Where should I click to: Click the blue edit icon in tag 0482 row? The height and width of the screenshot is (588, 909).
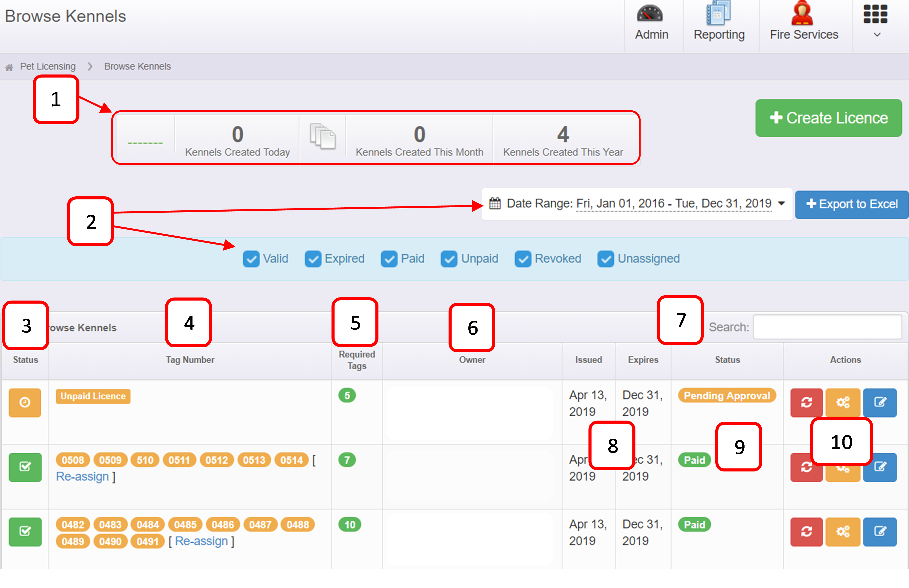tap(880, 531)
